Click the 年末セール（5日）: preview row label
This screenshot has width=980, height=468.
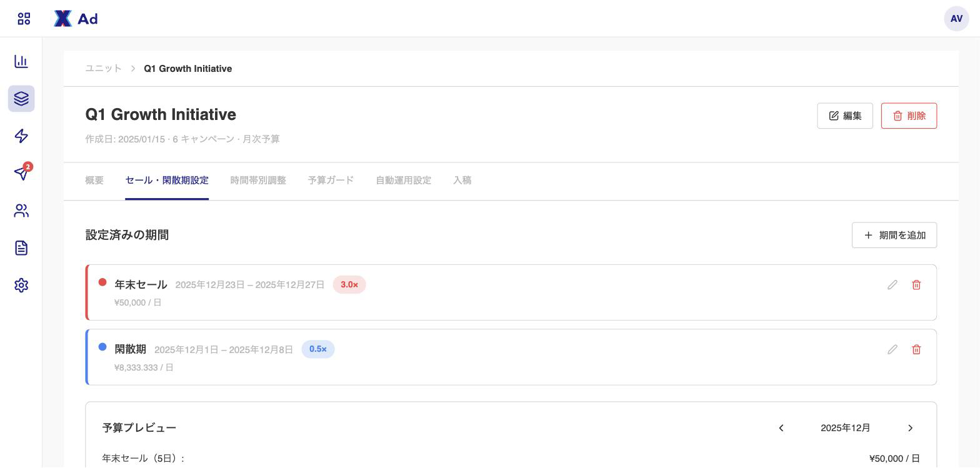[143, 459]
